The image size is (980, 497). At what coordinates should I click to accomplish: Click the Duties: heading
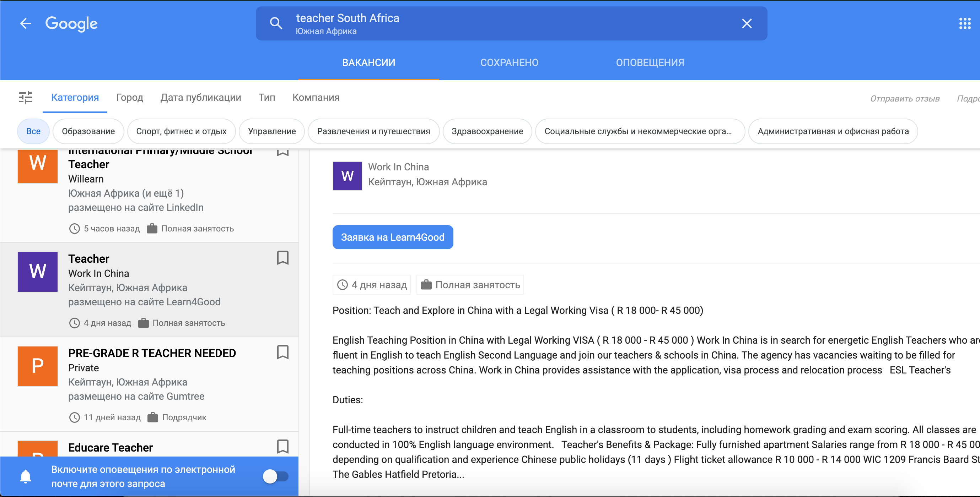coord(348,400)
